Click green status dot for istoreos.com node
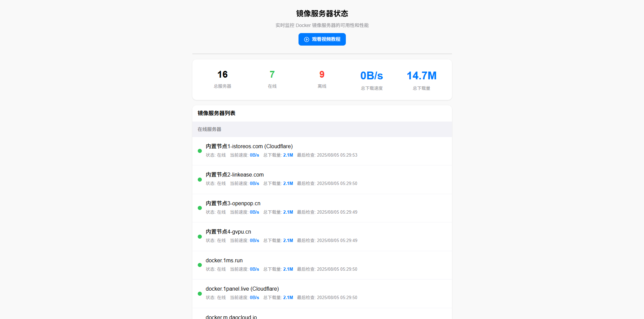 tap(200, 151)
